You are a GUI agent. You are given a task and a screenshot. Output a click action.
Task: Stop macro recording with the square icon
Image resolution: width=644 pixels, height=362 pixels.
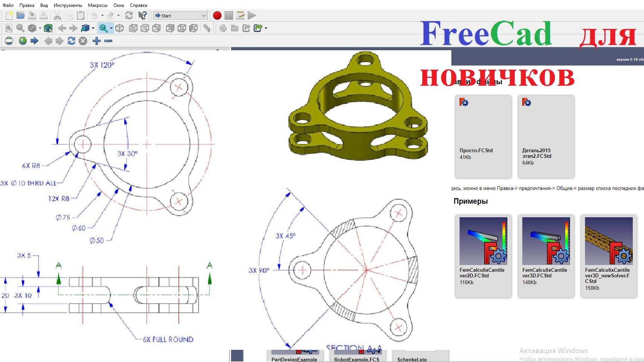[229, 16]
